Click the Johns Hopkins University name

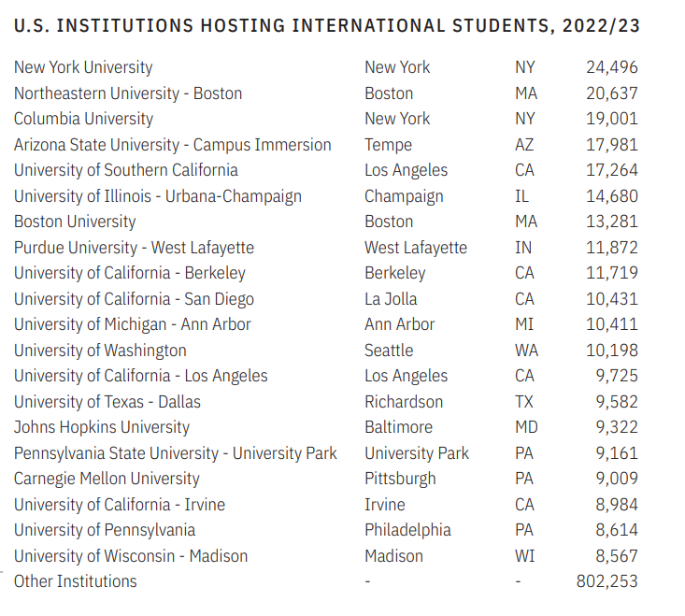[102, 427]
